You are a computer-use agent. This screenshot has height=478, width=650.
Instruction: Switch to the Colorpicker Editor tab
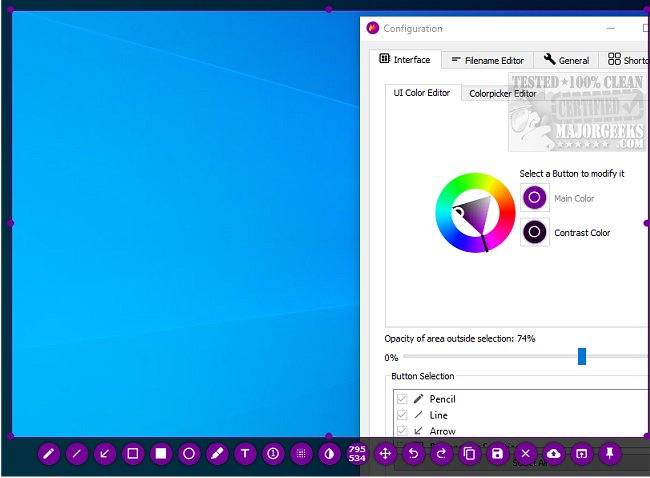click(x=502, y=94)
